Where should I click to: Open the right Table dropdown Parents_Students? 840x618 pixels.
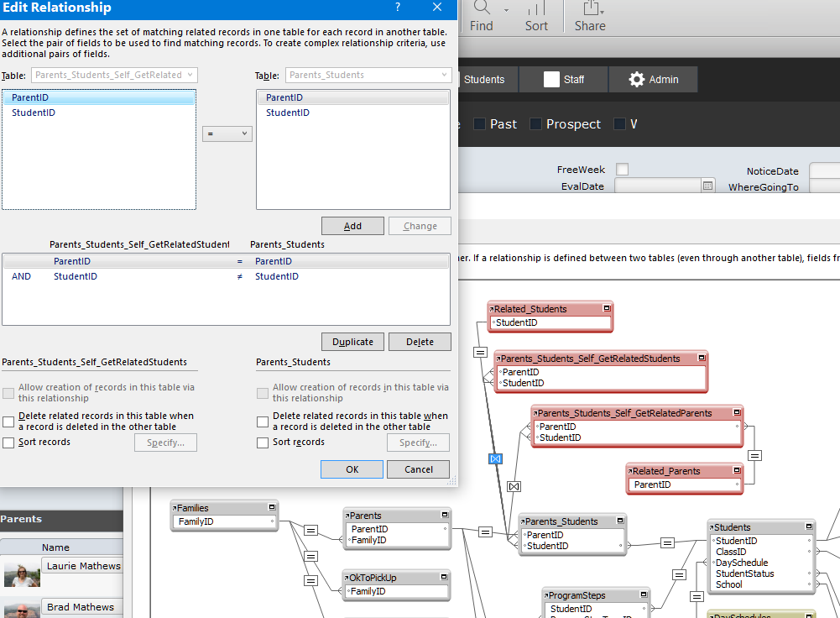pyautogui.click(x=368, y=75)
